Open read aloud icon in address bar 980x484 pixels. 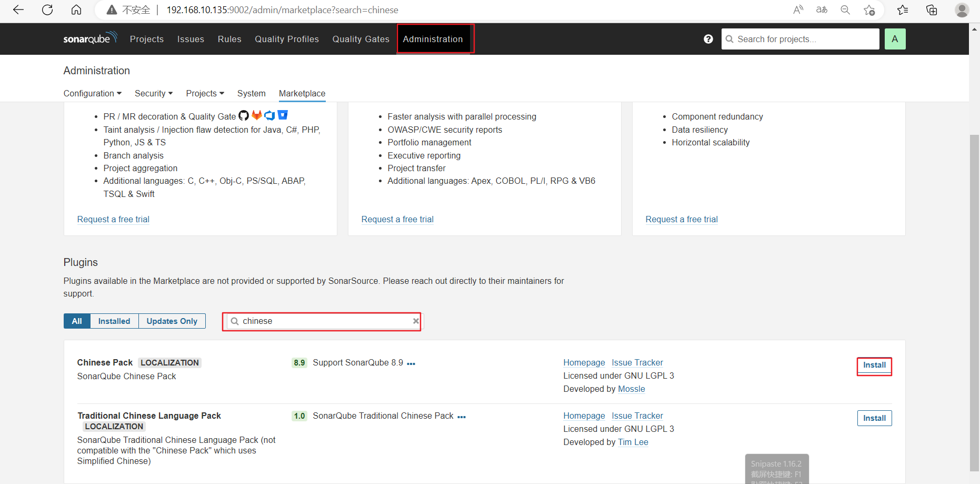(x=798, y=10)
